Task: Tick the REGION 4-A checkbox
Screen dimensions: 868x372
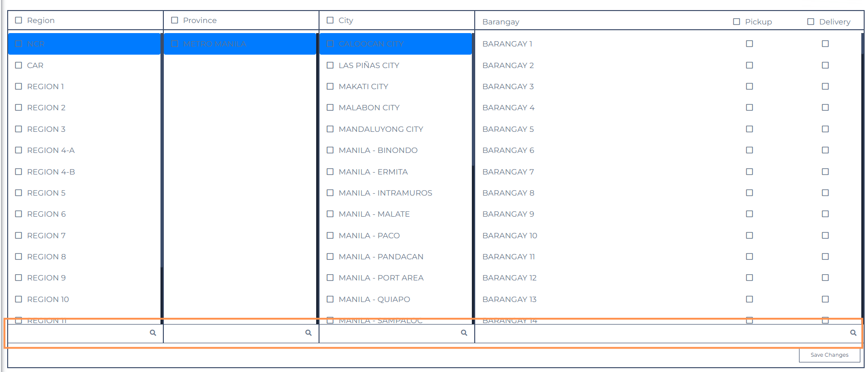Action: (19, 150)
